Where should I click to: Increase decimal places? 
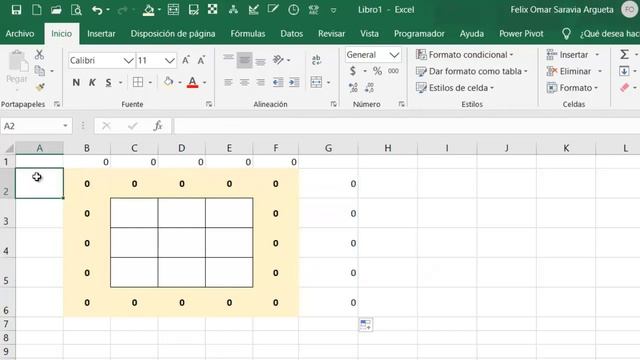click(x=353, y=87)
